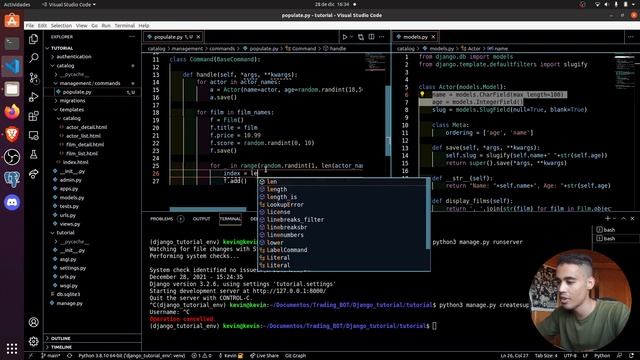Viewport: 640px width, 360px height.
Task: Split the populate.py editor right
Action: (371, 37)
